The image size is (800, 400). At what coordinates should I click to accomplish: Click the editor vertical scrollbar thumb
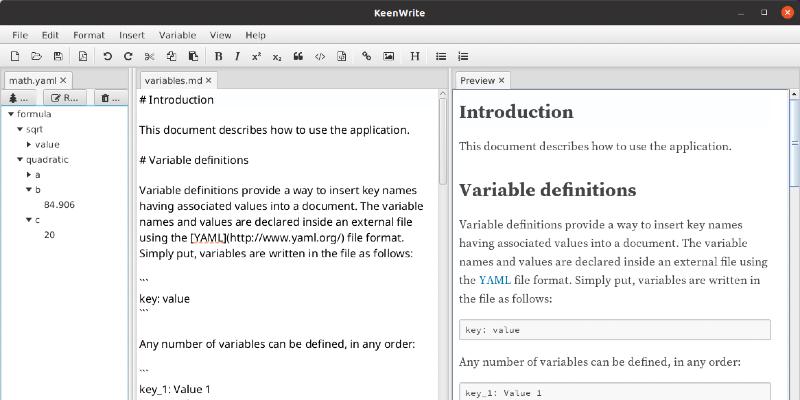[443, 141]
